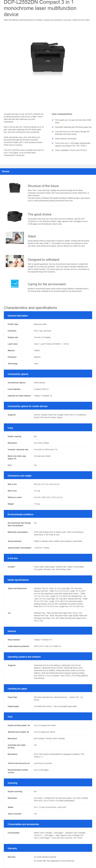Toggle the 'Dimensions and weight' section header

click(x=48, y=475)
